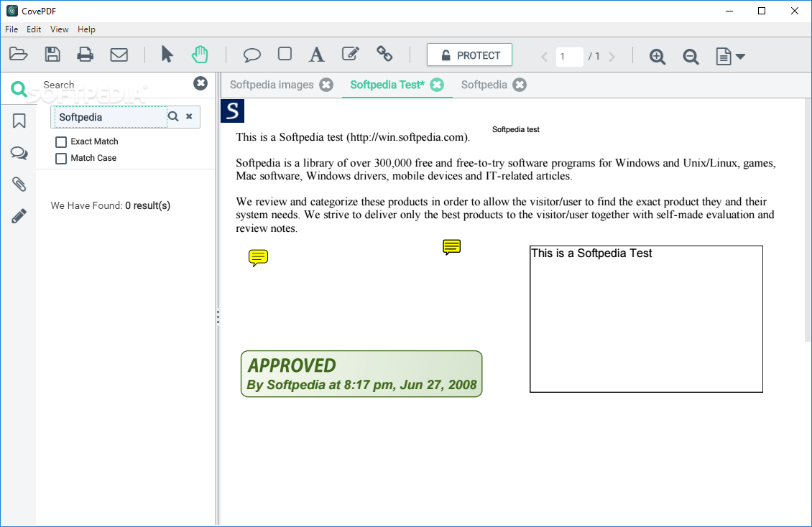Click the PROTECT button
812x527 pixels.
tap(469, 55)
